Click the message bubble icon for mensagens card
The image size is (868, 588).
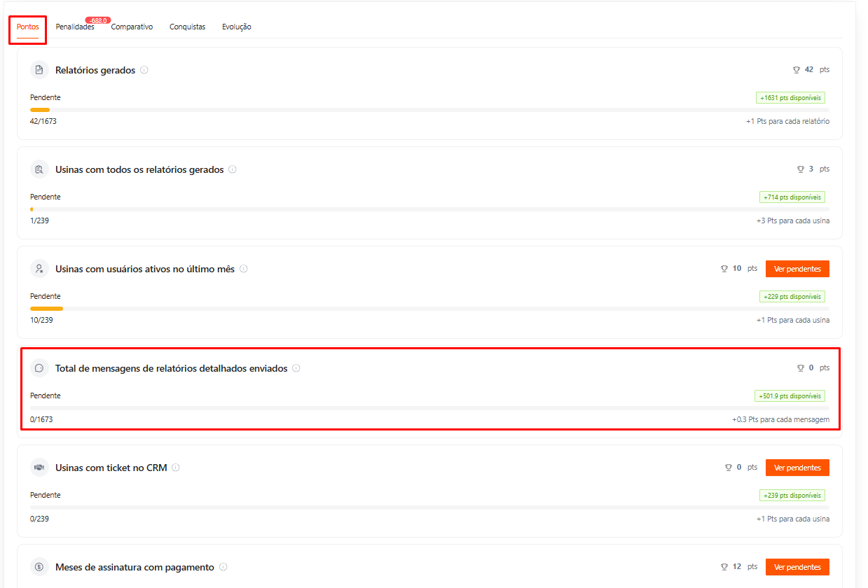(x=39, y=368)
